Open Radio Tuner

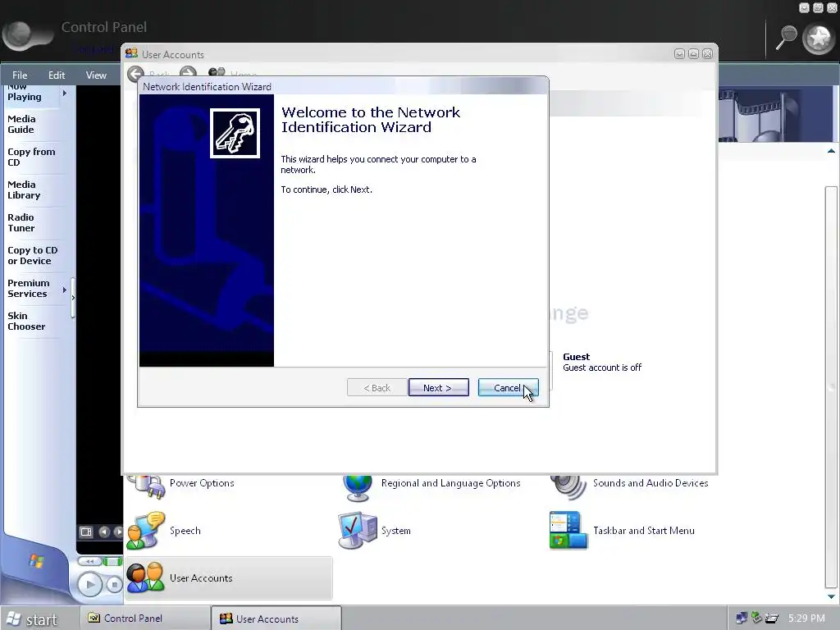[21, 222]
